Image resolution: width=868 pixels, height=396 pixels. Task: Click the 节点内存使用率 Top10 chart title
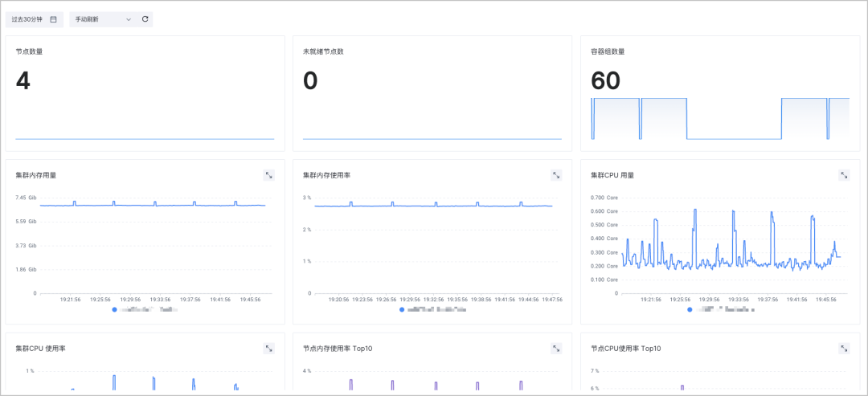click(338, 349)
